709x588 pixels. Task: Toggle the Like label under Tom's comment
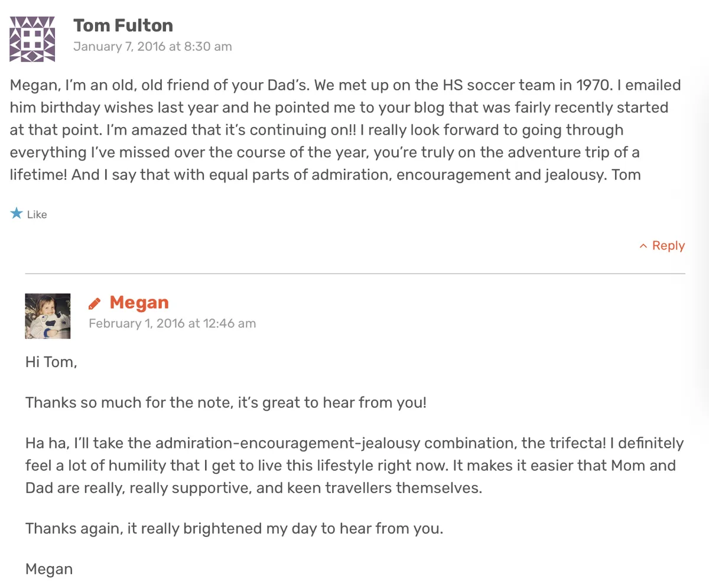click(37, 215)
